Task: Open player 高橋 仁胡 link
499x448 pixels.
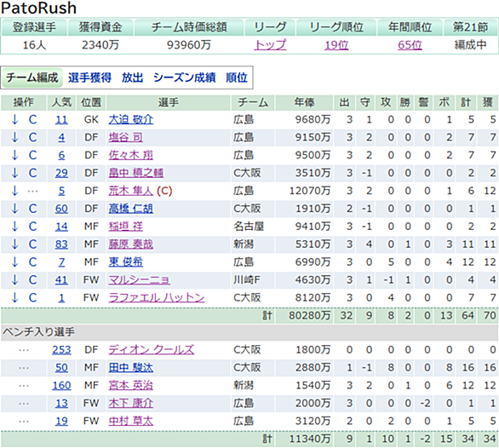Action: pos(131,209)
